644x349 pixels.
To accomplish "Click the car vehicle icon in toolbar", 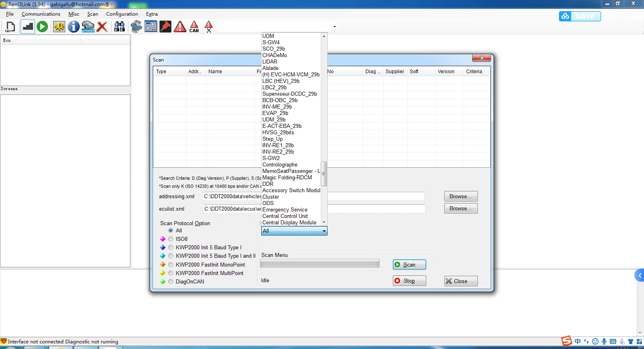I will [x=88, y=27].
